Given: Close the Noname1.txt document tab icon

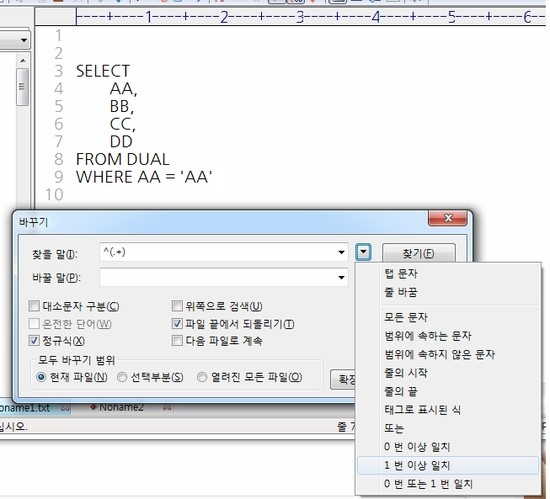Looking at the screenshot, I should (65, 408).
